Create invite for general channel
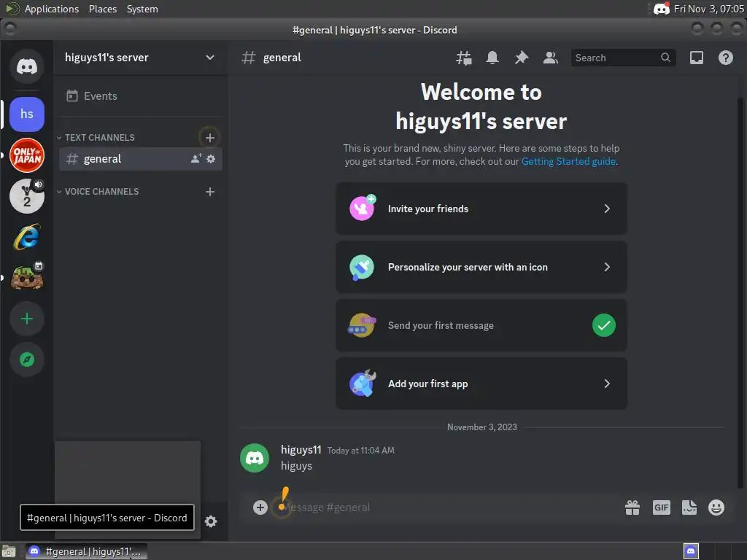Screen dimensions: 747x560 [x=196, y=158]
